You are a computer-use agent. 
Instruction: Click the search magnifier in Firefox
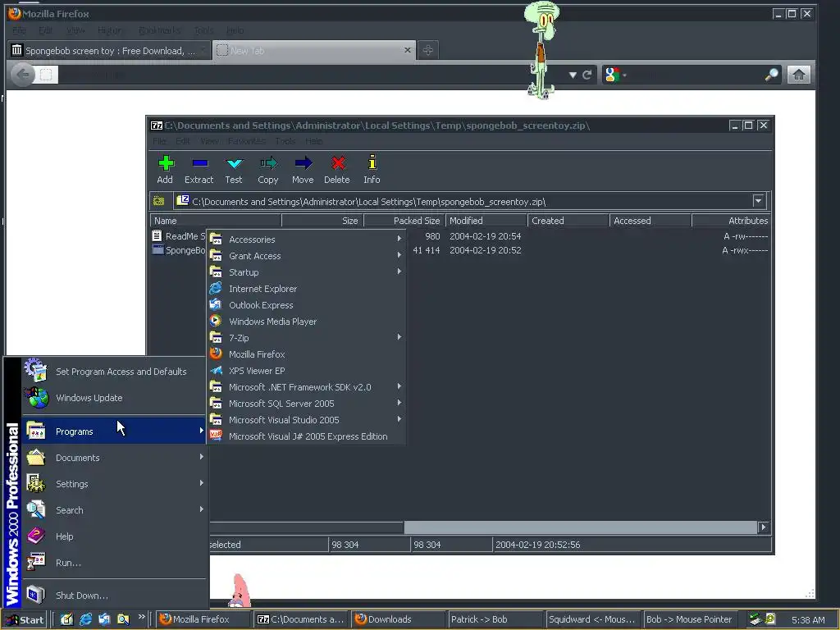pos(771,75)
